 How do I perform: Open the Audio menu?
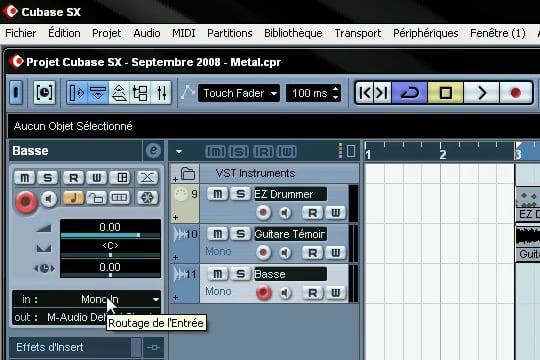point(147,33)
